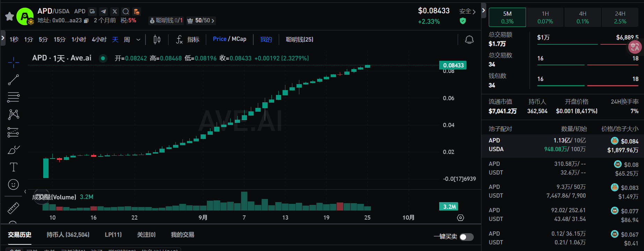Open the LP(11) tab
Screen dimensions: 644x251
[x=113, y=235]
